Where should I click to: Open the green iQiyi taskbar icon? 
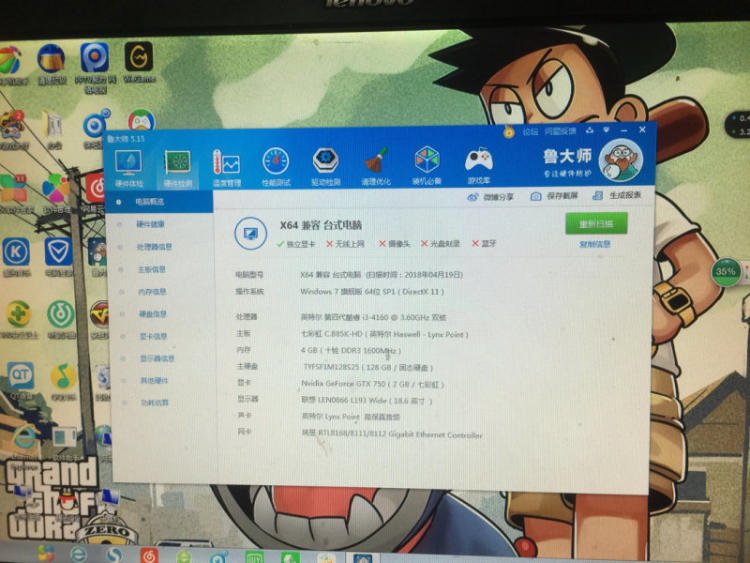pos(254,556)
